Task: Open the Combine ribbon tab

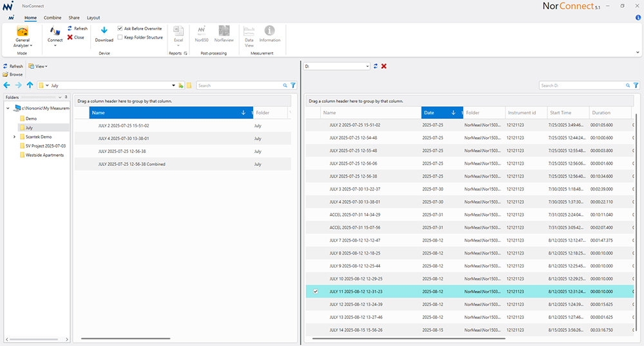Action: tap(53, 17)
